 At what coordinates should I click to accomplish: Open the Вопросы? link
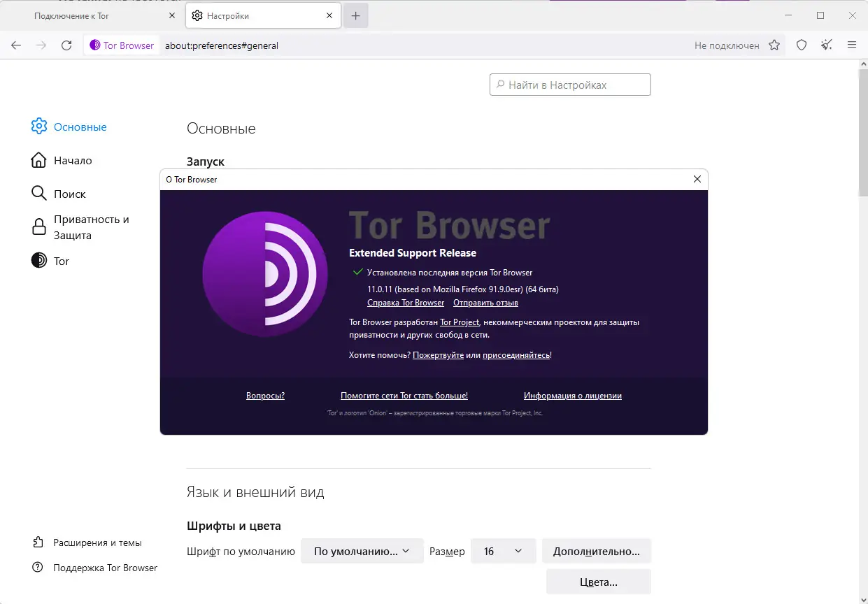point(265,396)
